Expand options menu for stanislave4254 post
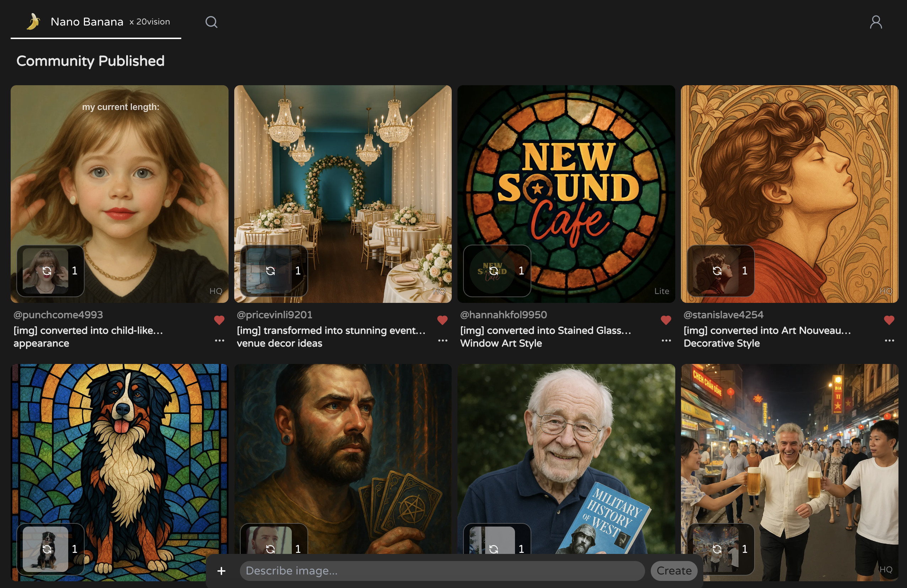907x588 pixels. point(889,341)
